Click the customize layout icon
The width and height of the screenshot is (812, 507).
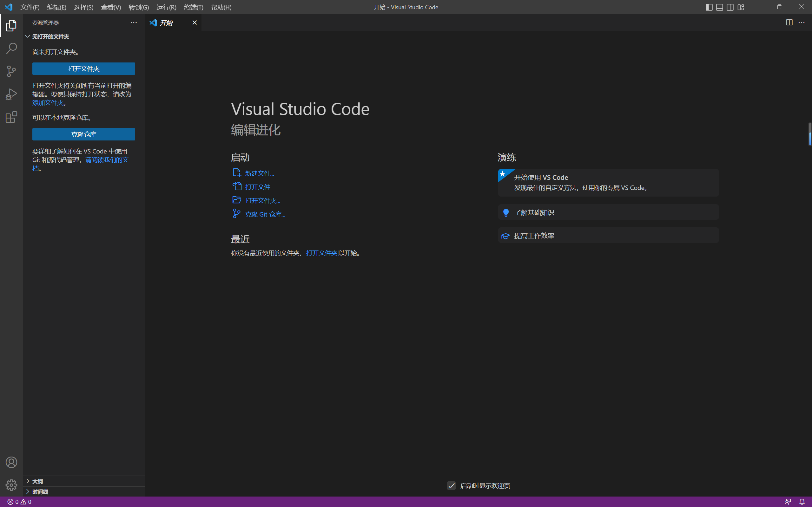click(x=741, y=7)
